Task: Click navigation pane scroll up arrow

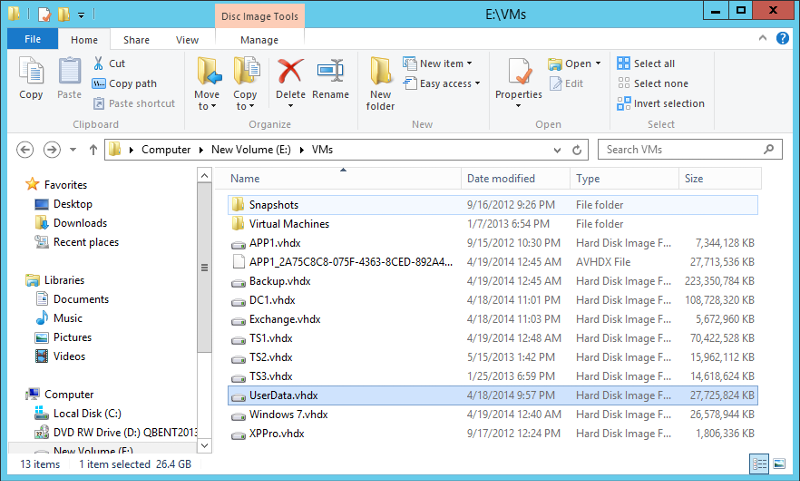Action: click(x=204, y=175)
